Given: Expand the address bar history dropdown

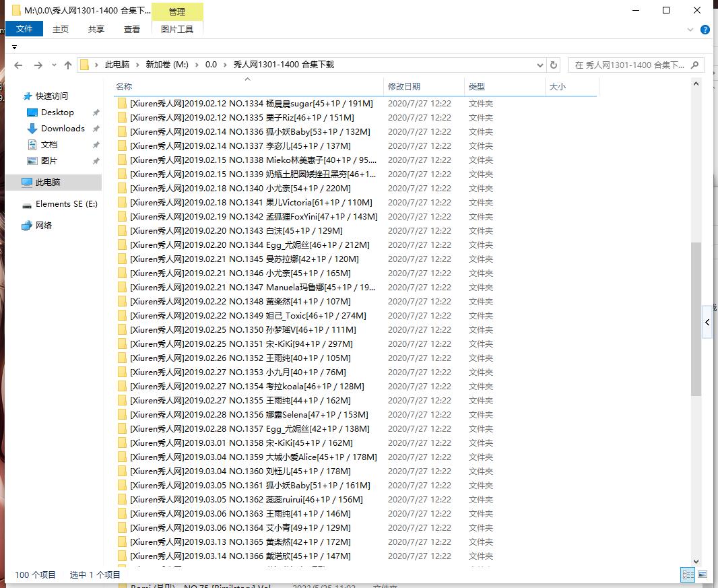Looking at the screenshot, I should coord(540,65).
